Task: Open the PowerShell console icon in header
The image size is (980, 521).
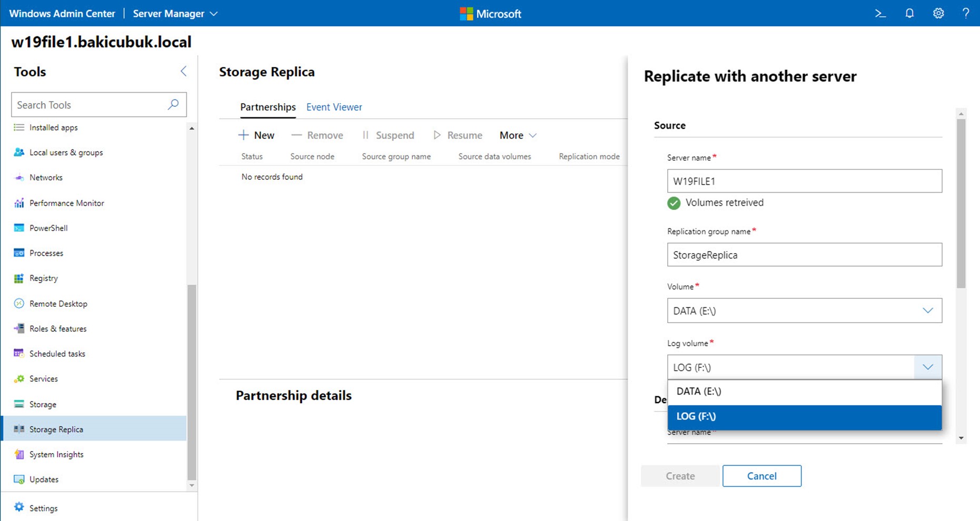Action: [x=880, y=14]
